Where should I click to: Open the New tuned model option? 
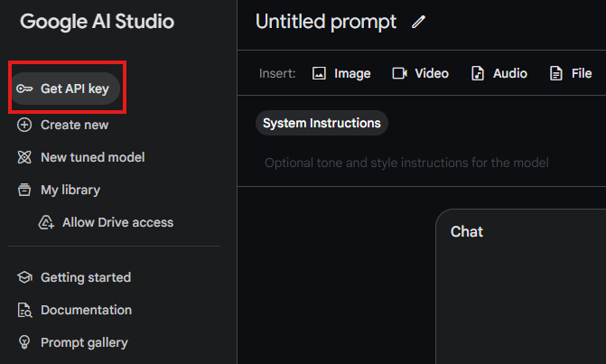pos(93,157)
